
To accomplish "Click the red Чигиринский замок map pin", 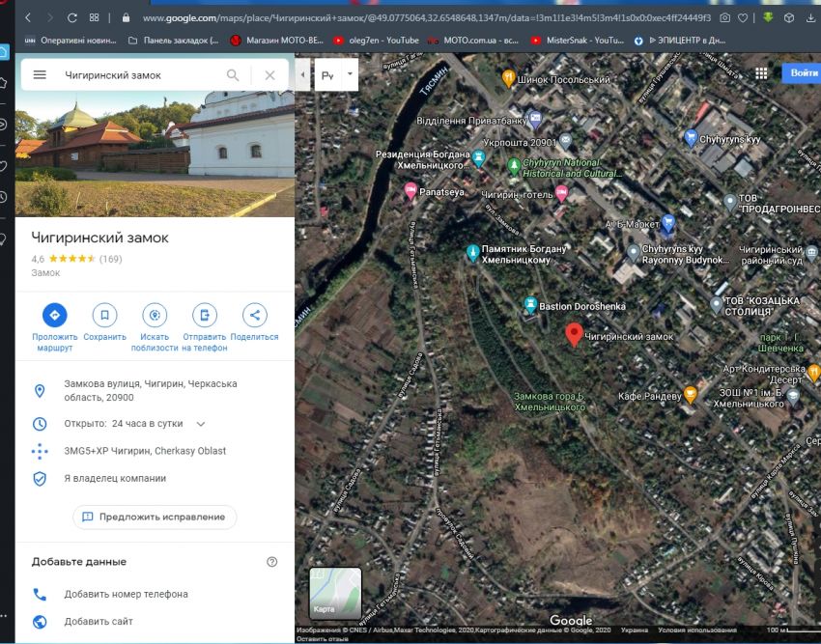I will [575, 335].
